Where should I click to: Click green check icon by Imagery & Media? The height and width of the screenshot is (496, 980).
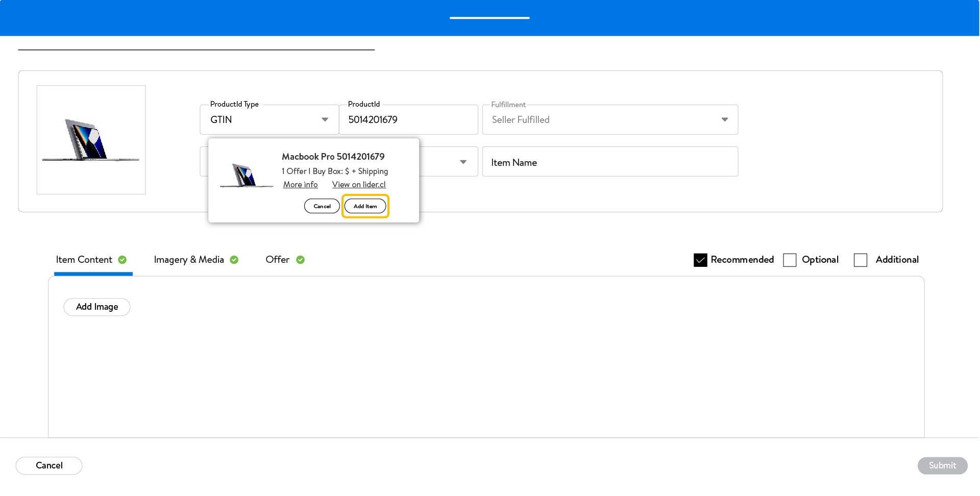tap(234, 260)
